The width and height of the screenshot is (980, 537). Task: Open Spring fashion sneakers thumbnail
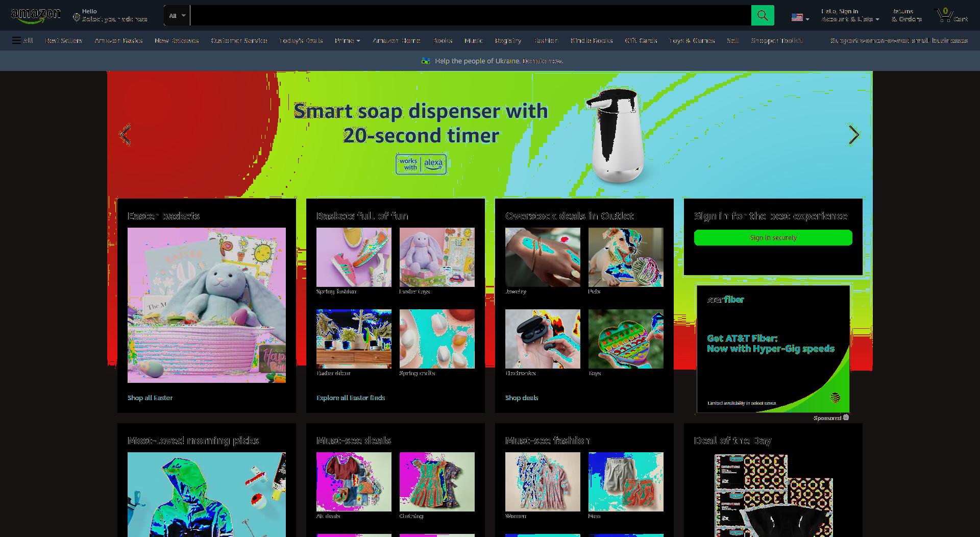[354, 257]
